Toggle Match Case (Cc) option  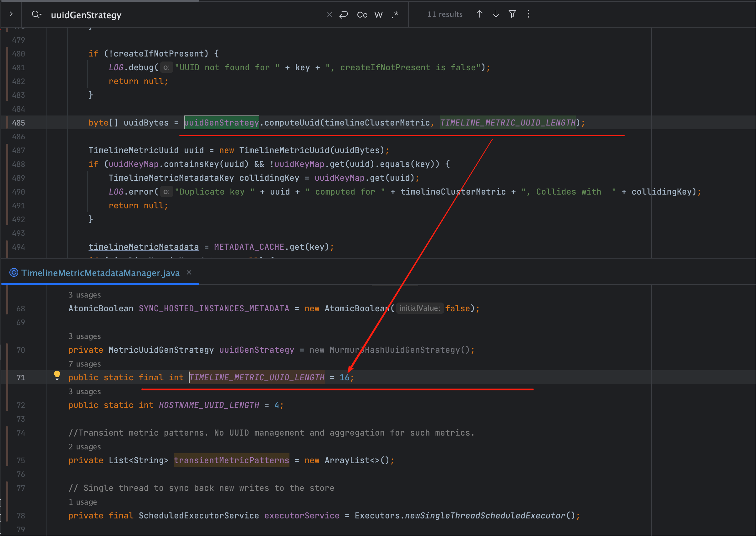pyautogui.click(x=362, y=15)
